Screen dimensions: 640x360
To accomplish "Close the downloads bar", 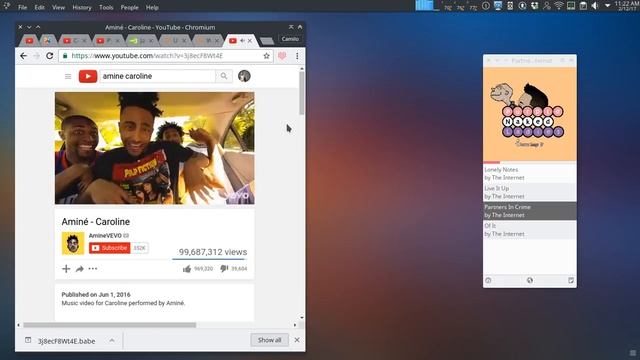I will 297,340.
